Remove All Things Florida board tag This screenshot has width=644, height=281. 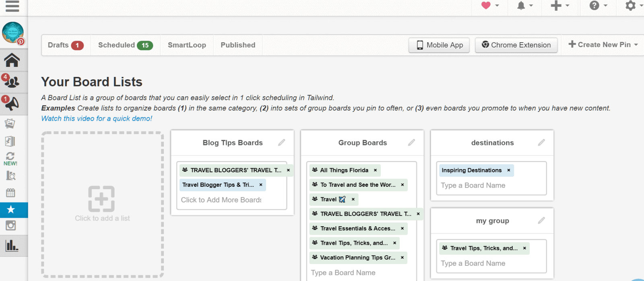375,170
